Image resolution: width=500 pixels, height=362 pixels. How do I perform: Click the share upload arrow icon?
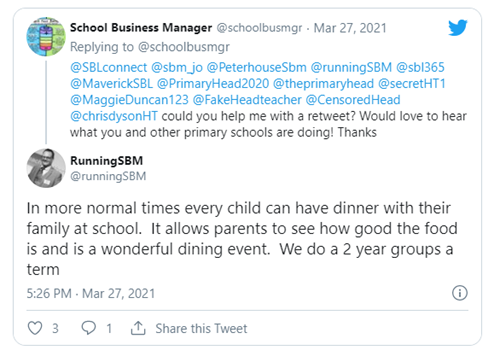(x=138, y=328)
